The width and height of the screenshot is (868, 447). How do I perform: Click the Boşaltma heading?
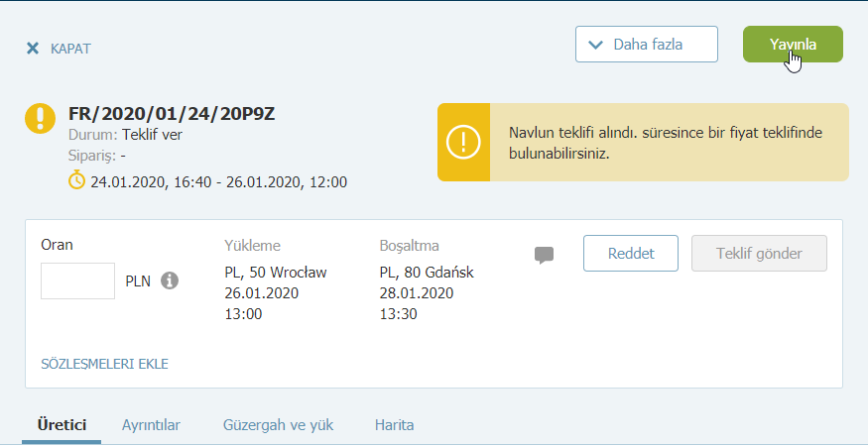click(x=409, y=246)
